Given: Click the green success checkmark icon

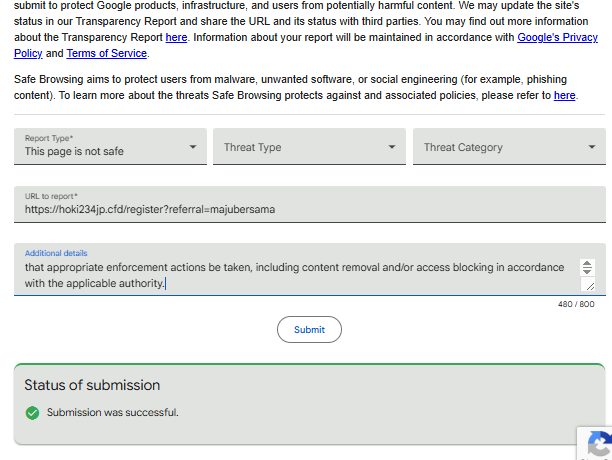Looking at the screenshot, I should click(32, 413).
